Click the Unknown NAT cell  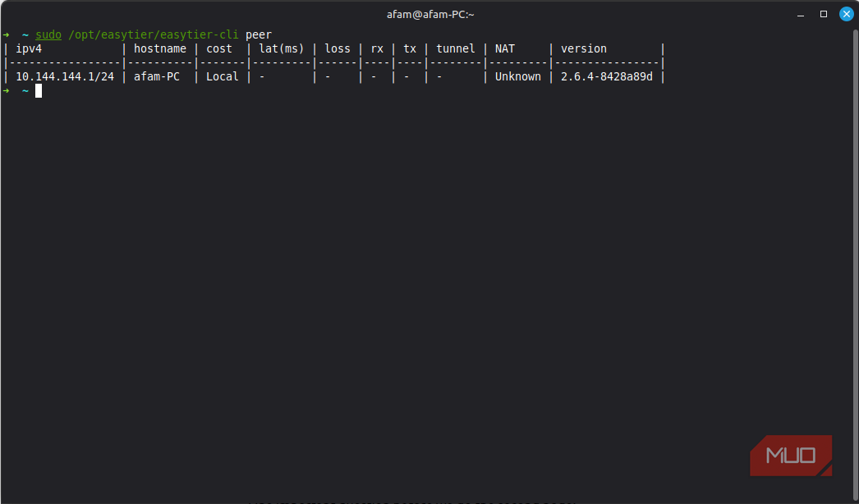(518, 76)
